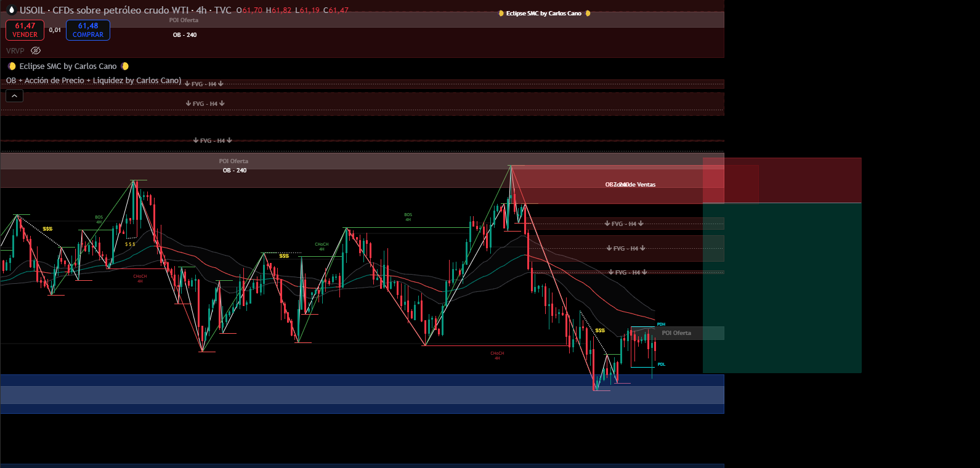Click the moon icon before Eclipse SMC legend title
Viewport: 980px width, 468px height.
12,67
